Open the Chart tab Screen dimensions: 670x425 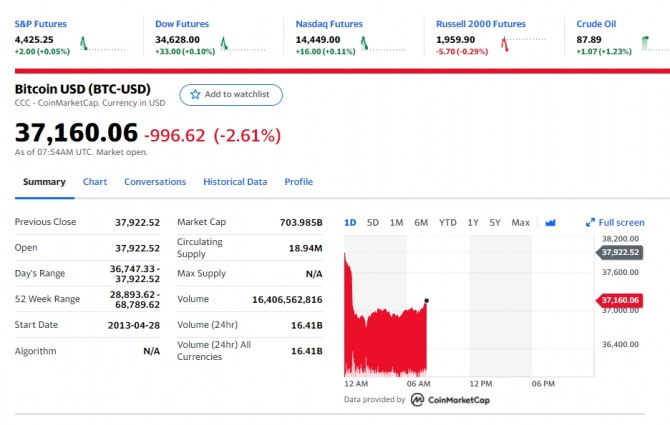coord(95,182)
